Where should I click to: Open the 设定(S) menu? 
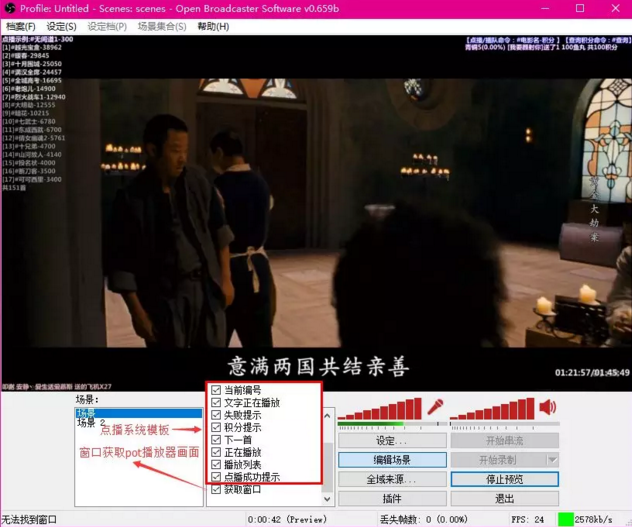(61, 27)
